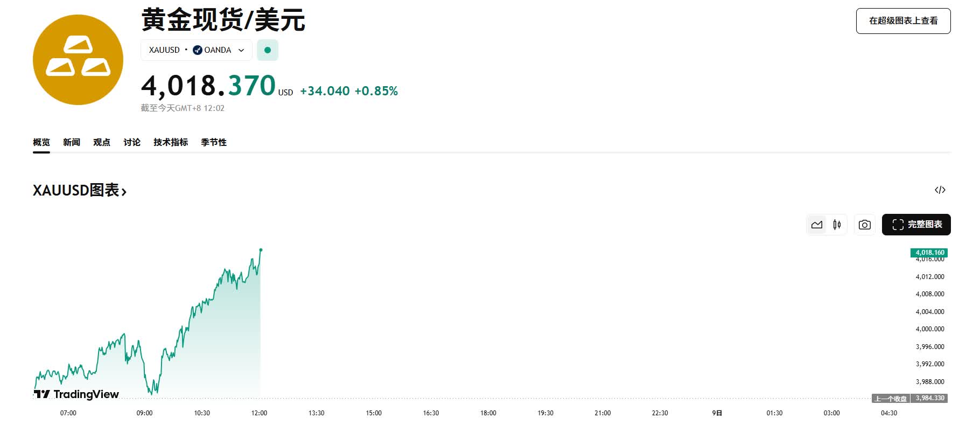The image size is (980, 432).
Task: Open the 技术指标 tab
Action: point(171,142)
